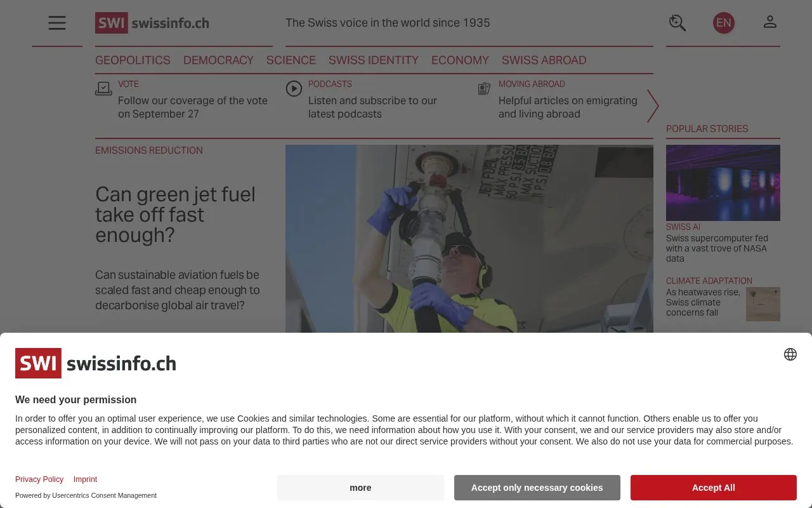Go to the Swiss Abroad section

(544, 60)
